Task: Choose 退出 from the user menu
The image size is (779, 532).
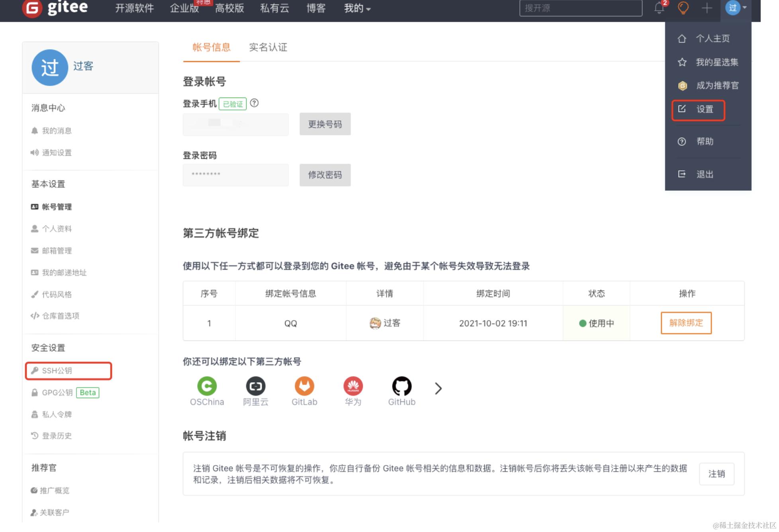Action: (704, 174)
